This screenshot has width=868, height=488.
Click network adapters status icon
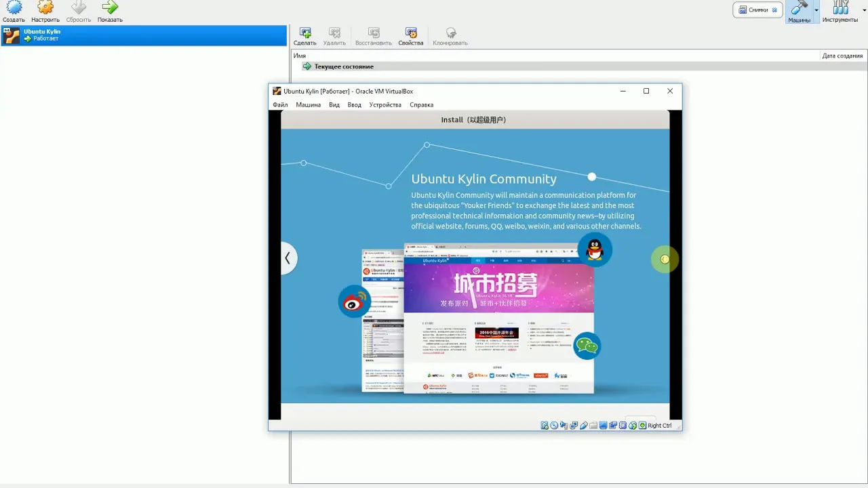pos(574,426)
